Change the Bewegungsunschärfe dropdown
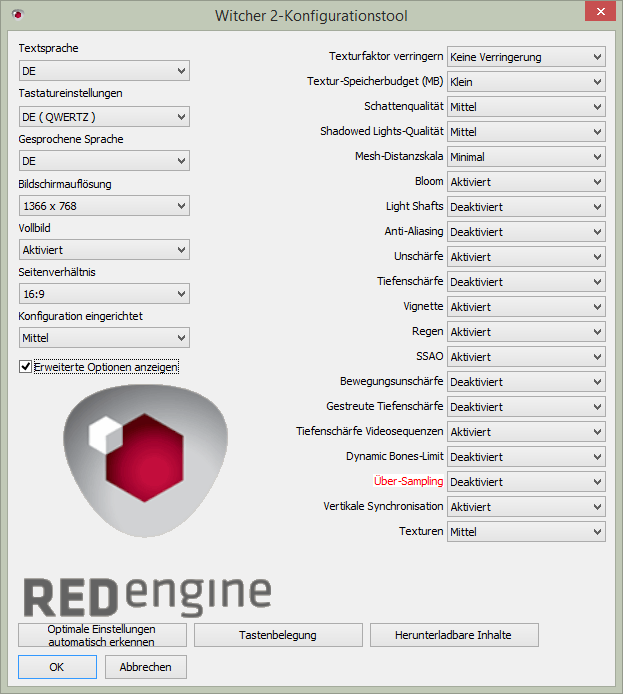 click(x=526, y=382)
